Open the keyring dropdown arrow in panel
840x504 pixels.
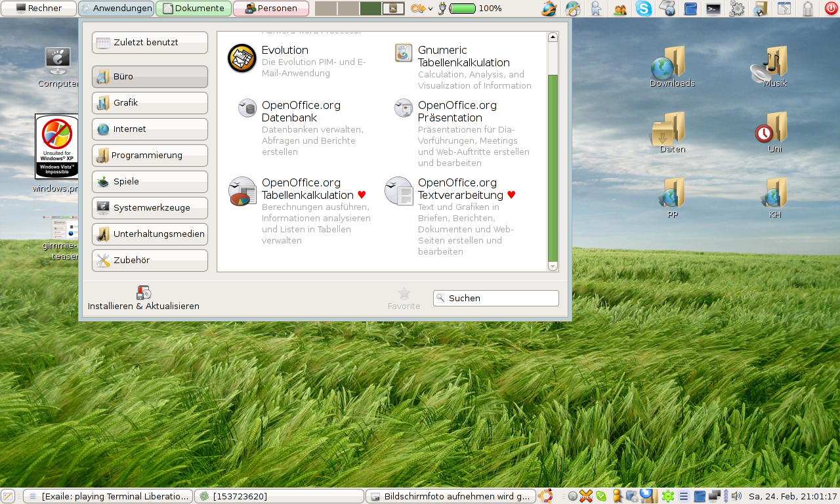430,9
